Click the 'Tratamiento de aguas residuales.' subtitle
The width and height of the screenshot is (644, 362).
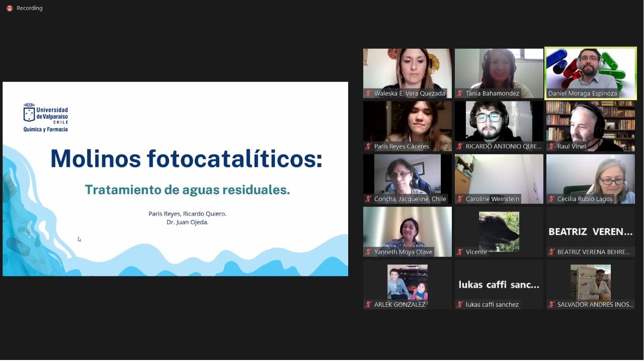click(187, 190)
